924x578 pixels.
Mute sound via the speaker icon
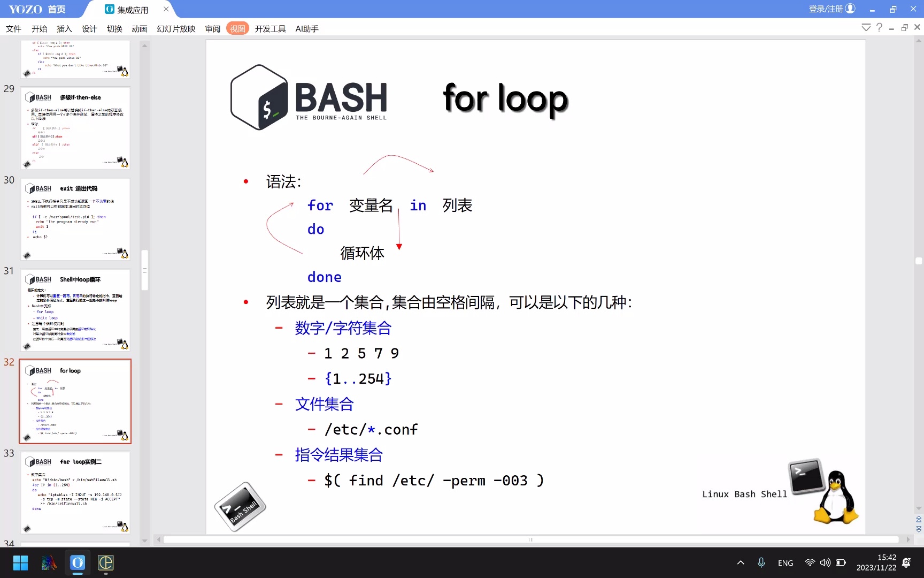[x=825, y=562]
